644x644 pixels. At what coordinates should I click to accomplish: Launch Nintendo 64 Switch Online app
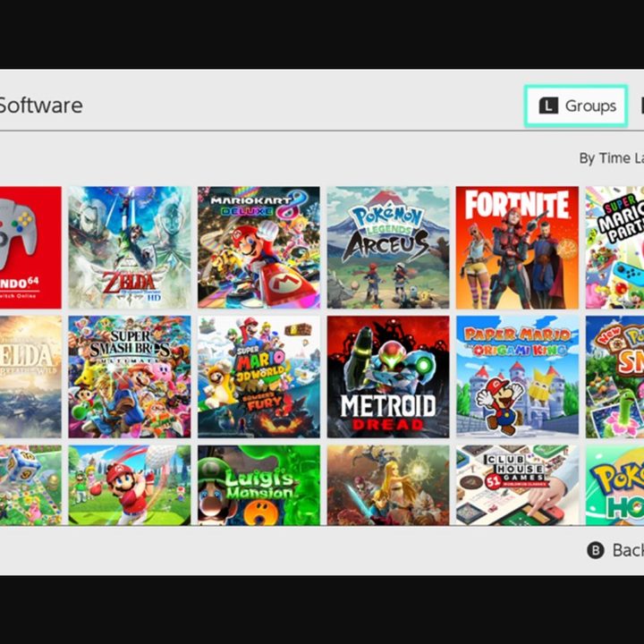click(30, 248)
